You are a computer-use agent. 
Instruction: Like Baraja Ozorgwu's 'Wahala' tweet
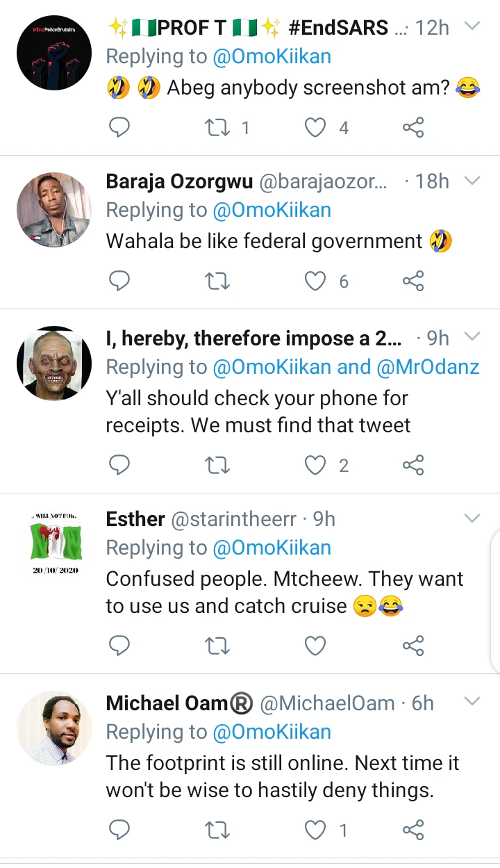click(x=316, y=281)
